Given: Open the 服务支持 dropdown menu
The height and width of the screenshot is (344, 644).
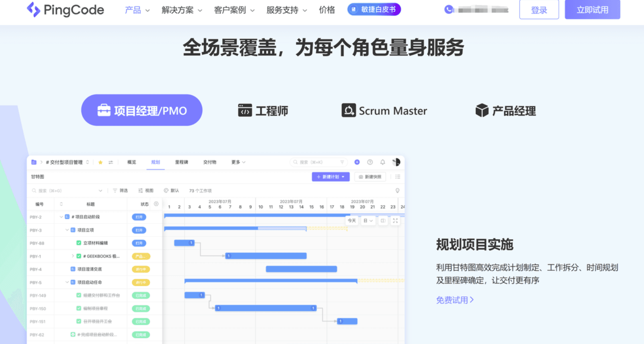Looking at the screenshot, I should [287, 10].
